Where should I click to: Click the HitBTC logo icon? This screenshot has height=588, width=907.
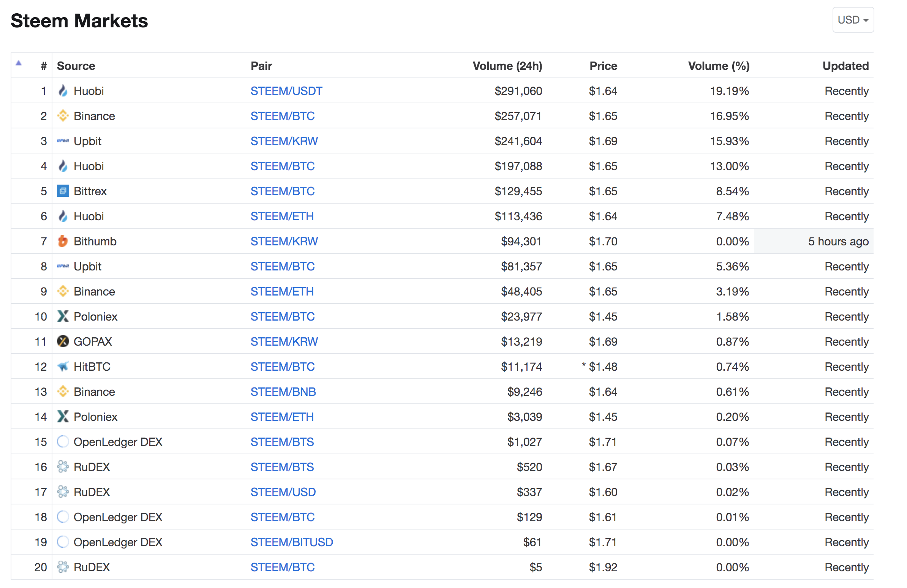63,367
